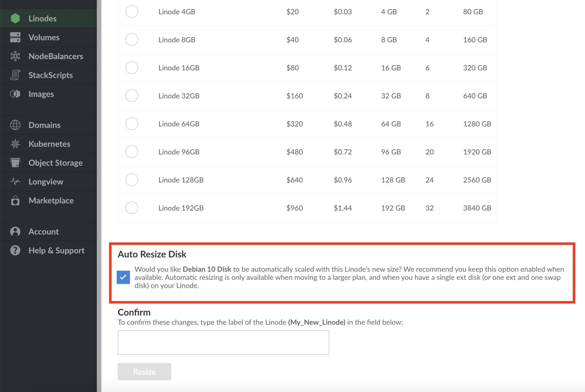Image resolution: width=585 pixels, height=392 pixels.
Task: Click the Longview pulse icon
Action: pyautogui.click(x=15, y=182)
